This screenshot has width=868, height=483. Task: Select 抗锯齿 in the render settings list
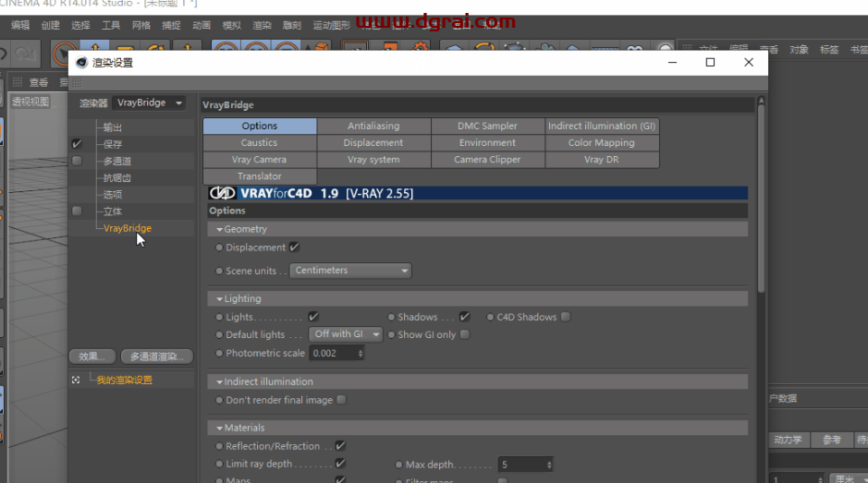pos(116,178)
